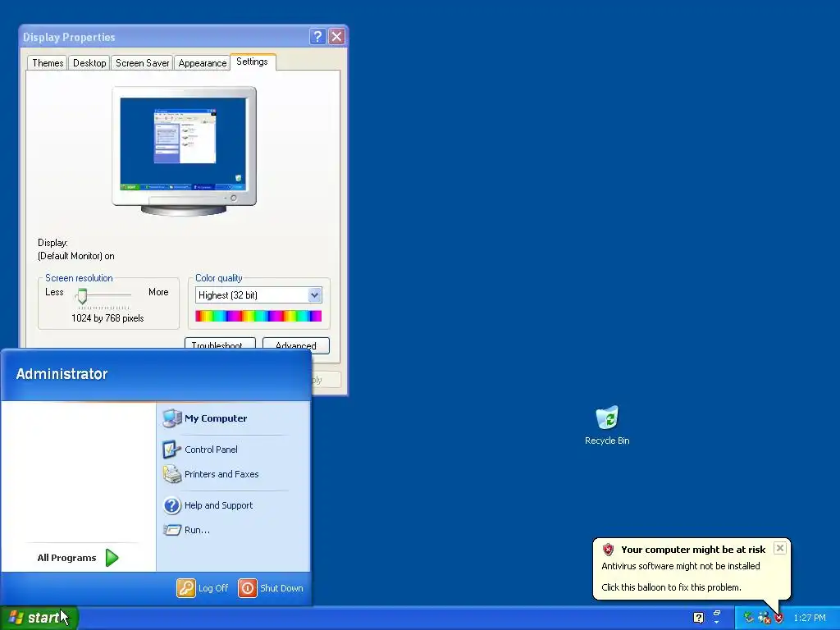Open Printers and Faxes
The width and height of the screenshot is (840, 630).
[221, 474]
